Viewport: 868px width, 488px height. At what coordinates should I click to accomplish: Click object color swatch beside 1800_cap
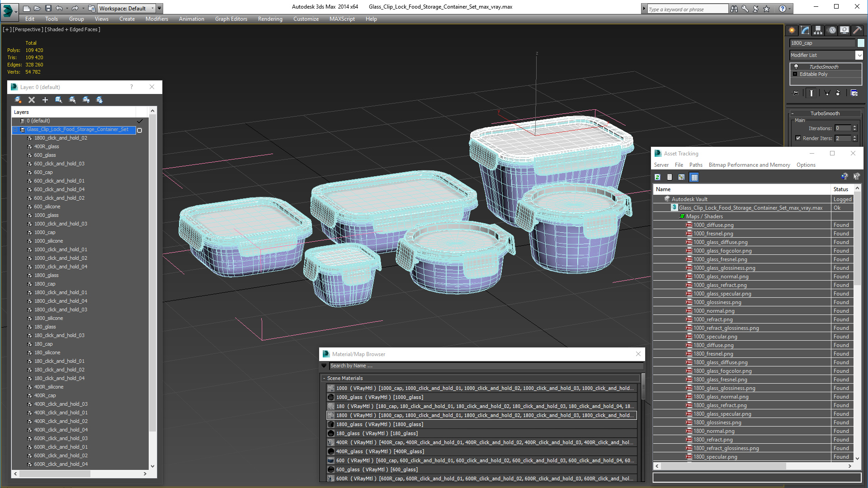click(860, 43)
